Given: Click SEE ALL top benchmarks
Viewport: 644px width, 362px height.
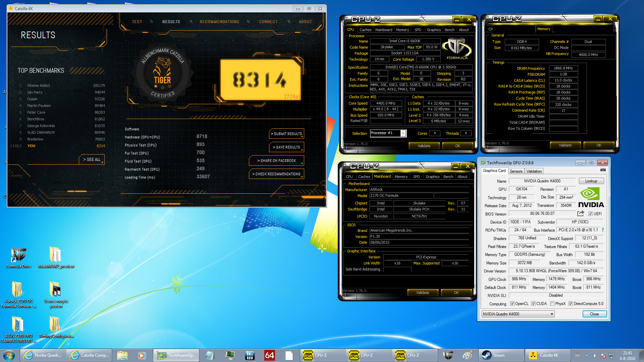Looking at the screenshot, I should (92, 160).
